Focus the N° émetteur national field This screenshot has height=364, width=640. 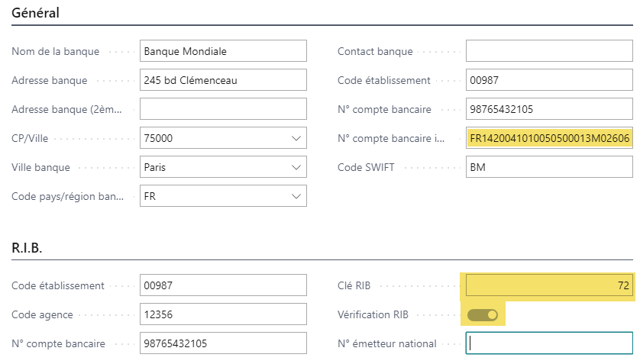(x=549, y=343)
